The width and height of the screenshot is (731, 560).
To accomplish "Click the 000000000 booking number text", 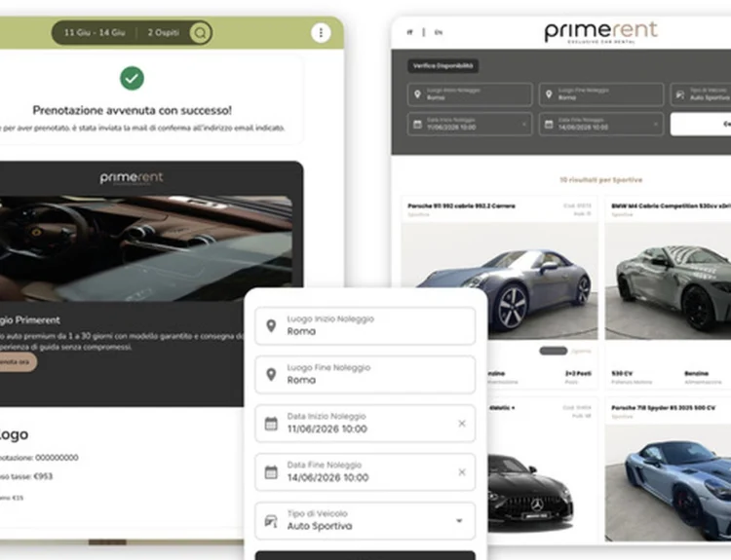I will click(57, 458).
